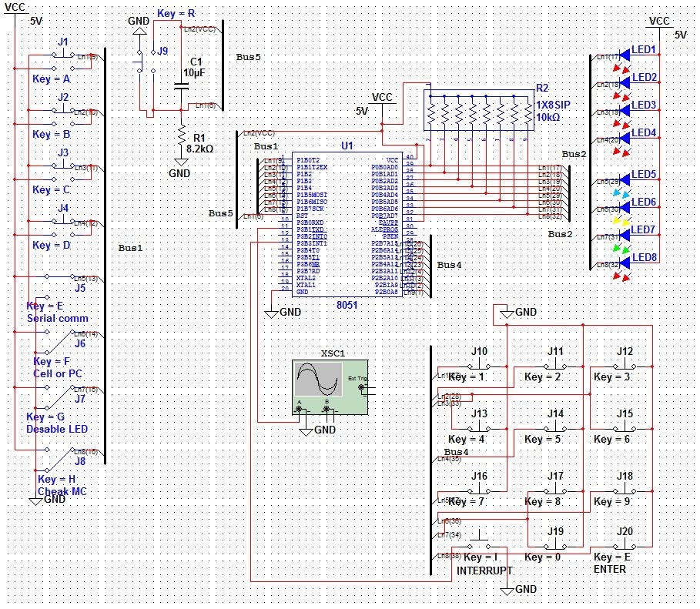Select the LED2 diode symbol
Image resolution: width=700 pixels, height=609 pixels.
tap(626, 82)
